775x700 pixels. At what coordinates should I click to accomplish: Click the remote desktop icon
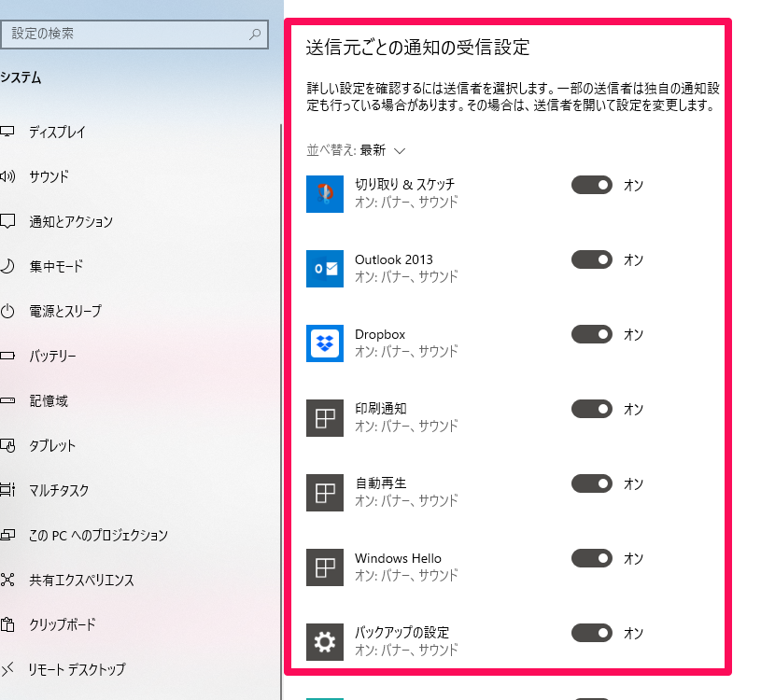coord(7,669)
